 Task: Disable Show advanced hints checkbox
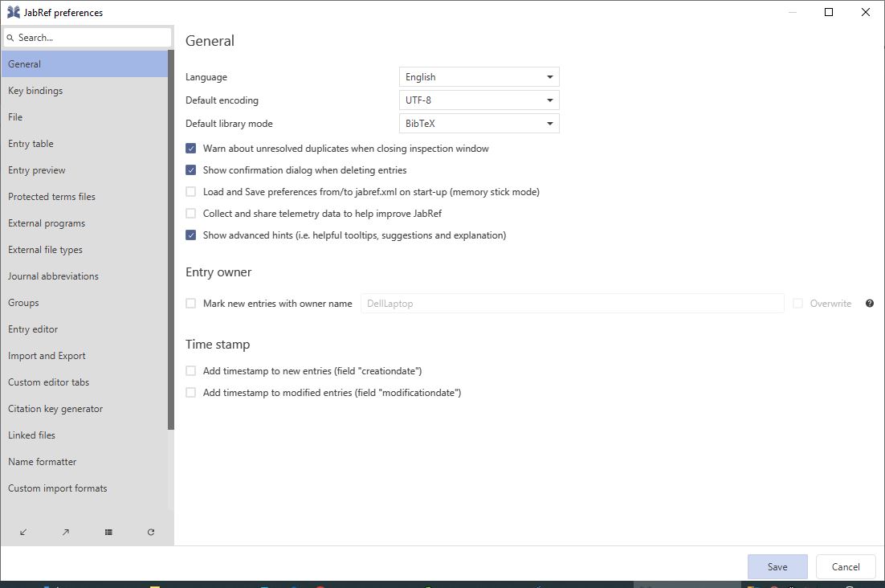[191, 235]
